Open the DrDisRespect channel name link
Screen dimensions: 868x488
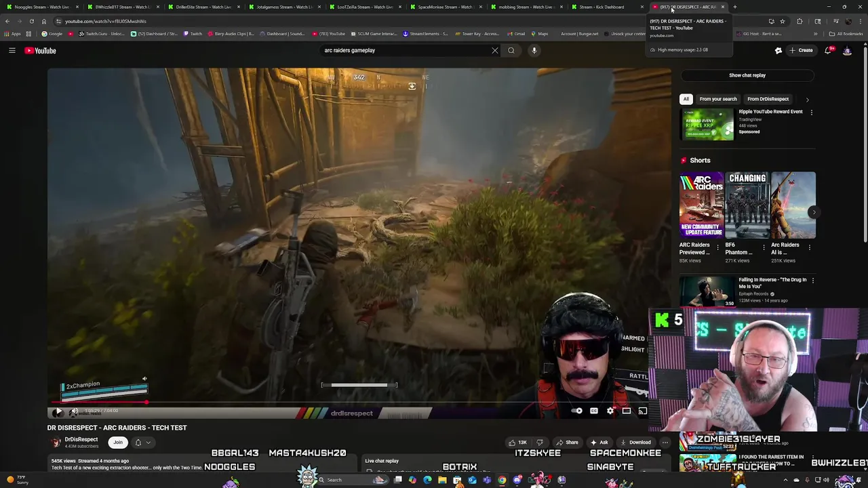click(81, 439)
